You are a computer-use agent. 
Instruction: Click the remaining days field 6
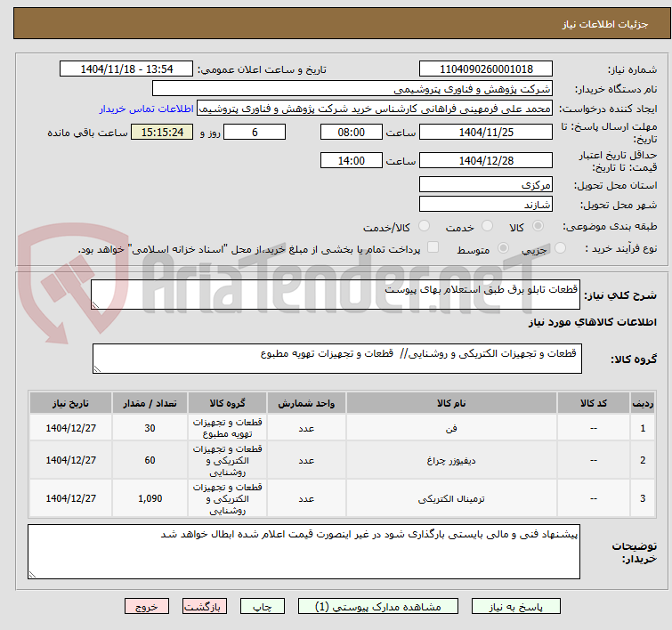pyautogui.click(x=255, y=132)
